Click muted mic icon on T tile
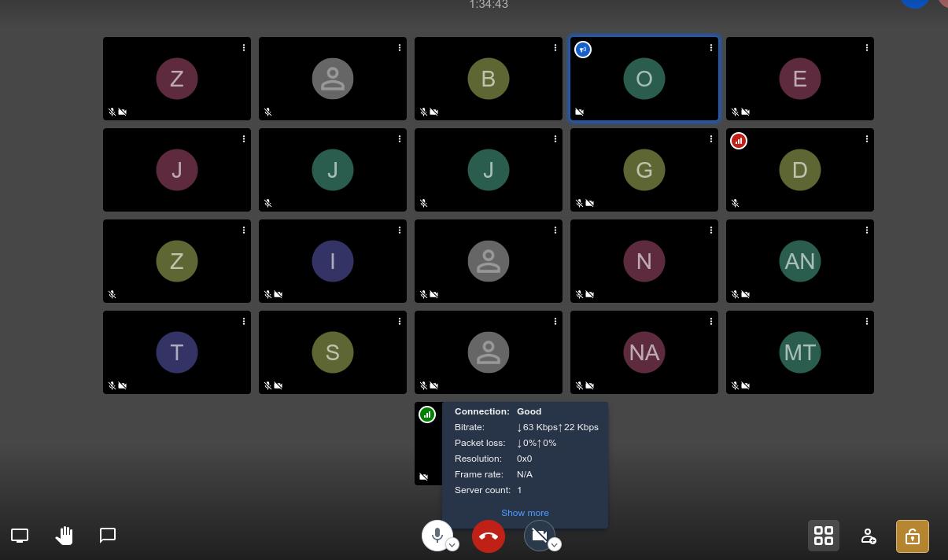 113,385
